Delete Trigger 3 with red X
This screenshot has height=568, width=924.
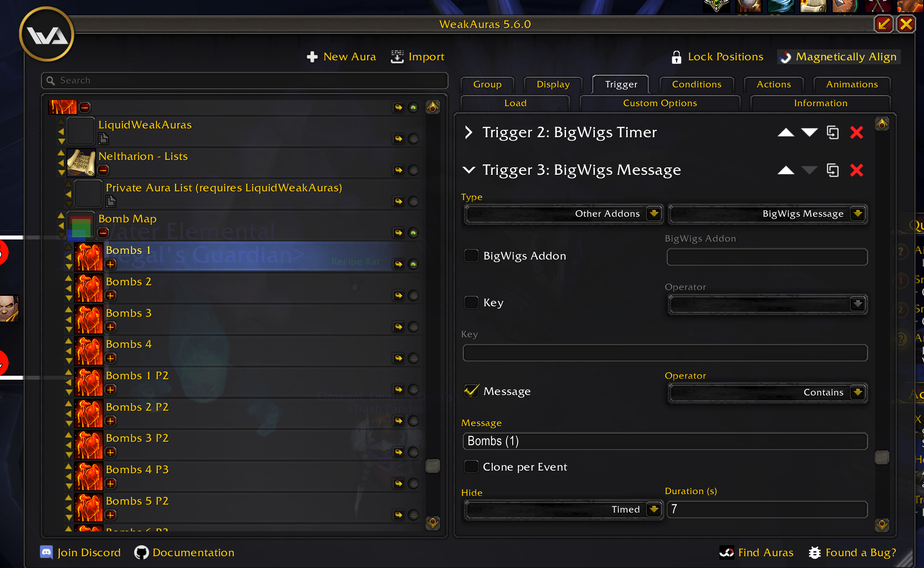tap(856, 170)
